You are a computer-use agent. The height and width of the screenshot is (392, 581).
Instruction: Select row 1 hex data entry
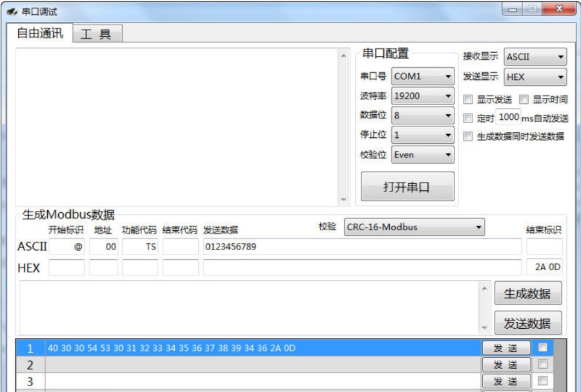(x=194, y=348)
